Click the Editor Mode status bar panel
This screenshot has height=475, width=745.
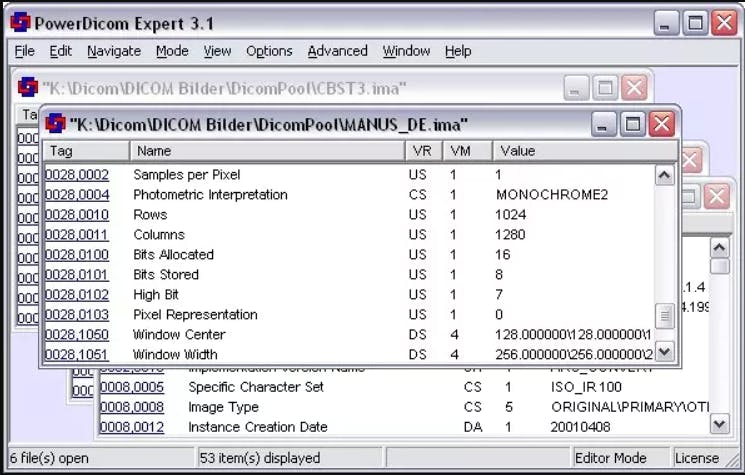point(620,458)
